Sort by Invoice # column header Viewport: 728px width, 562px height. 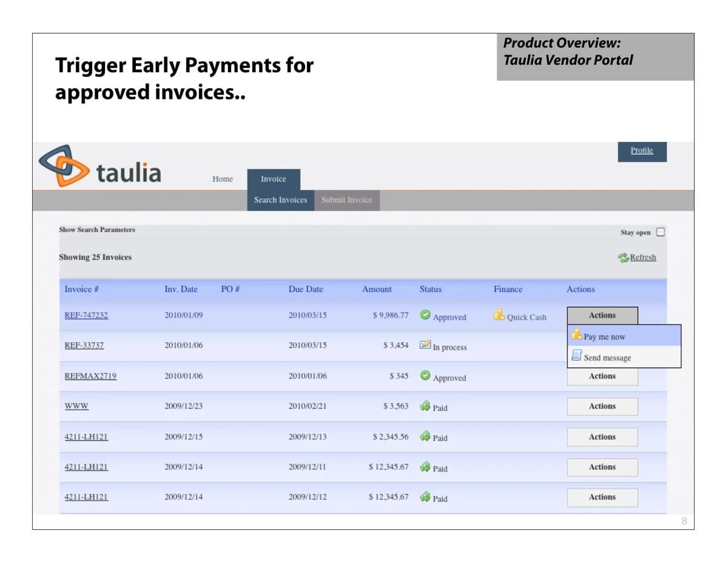(x=82, y=289)
